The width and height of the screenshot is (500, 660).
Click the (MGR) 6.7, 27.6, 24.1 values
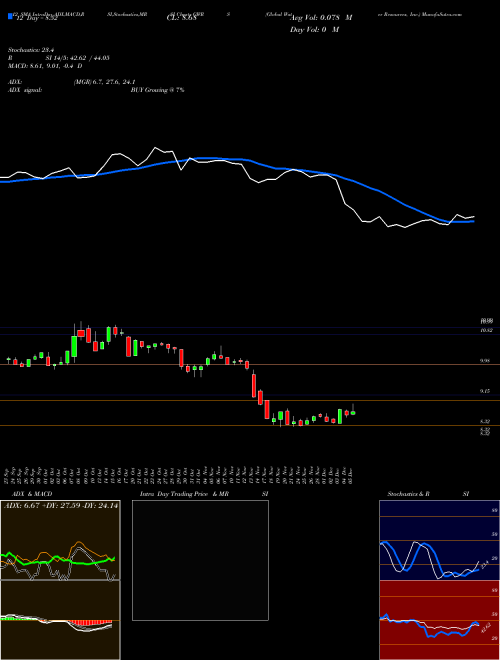point(105,82)
